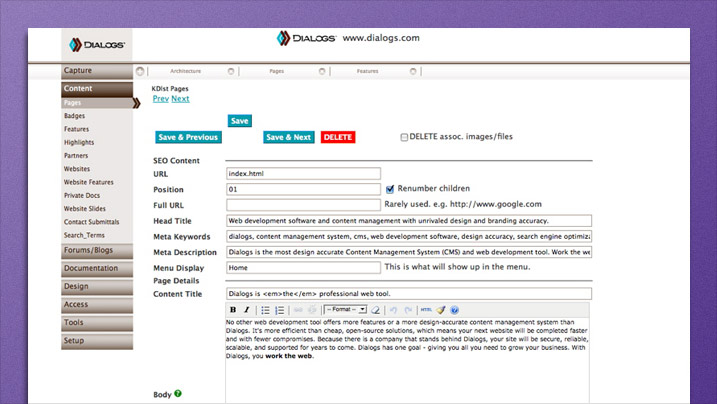
Task: Follow the Next link
Action: pyautogui.click(x=180, y=99)
